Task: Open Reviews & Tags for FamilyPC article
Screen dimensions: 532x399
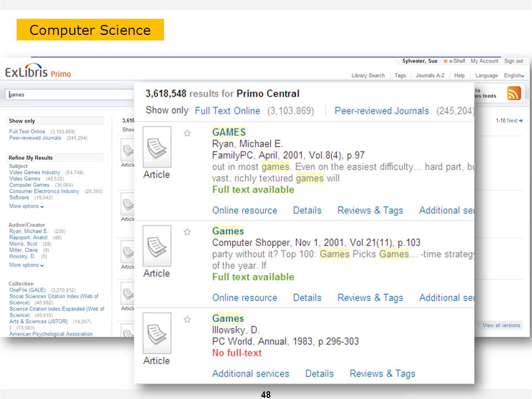Action: tap(370, 211)
